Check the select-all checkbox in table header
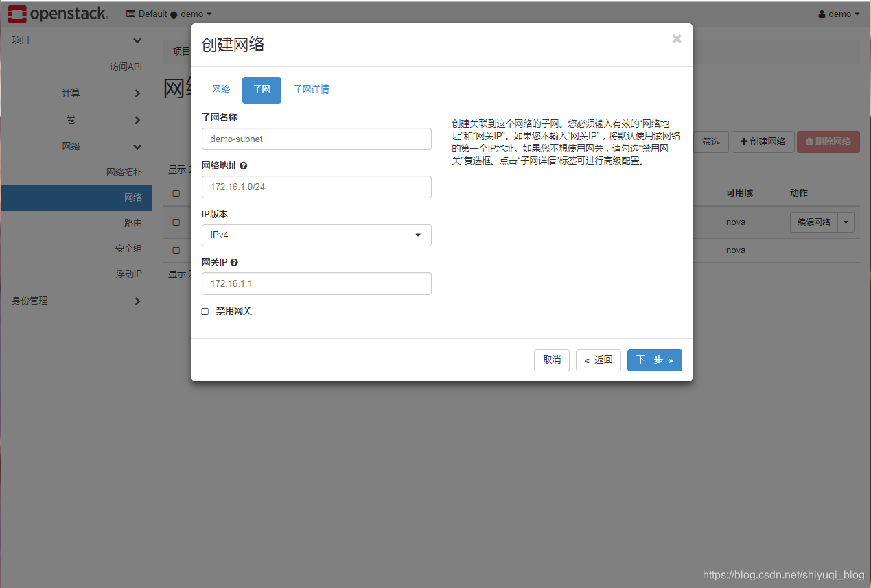Screen dimensions: 871x588 (x=176, y=193)
